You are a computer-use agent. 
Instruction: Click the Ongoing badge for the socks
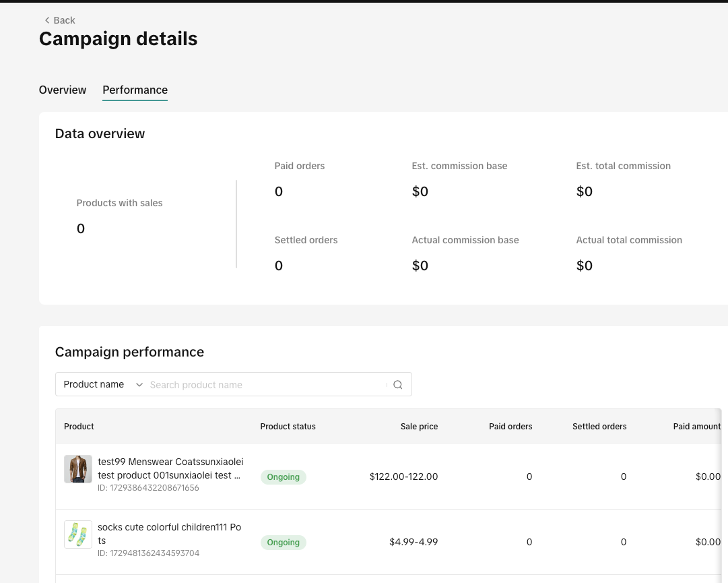coord(283,543)
